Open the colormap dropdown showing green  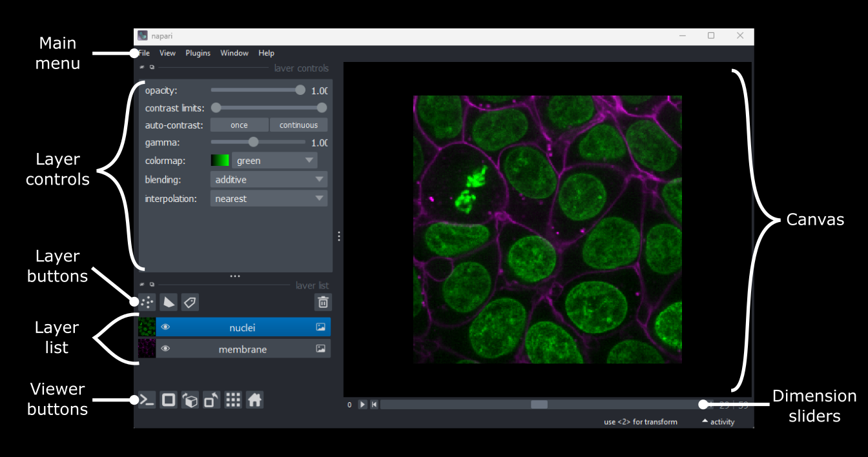274,161
